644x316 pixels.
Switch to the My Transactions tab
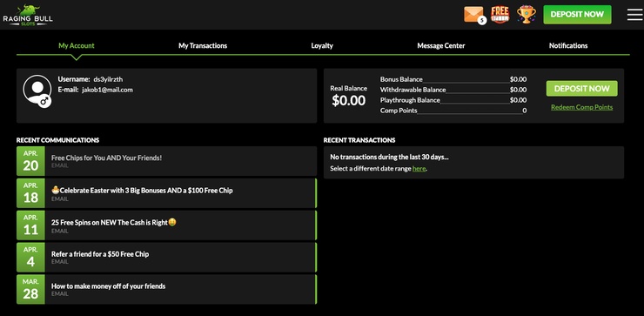203,45
